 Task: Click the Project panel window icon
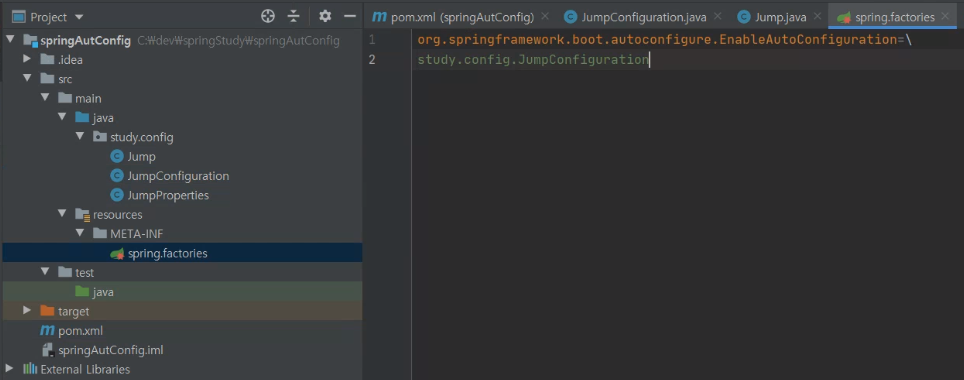click(18, 17)
